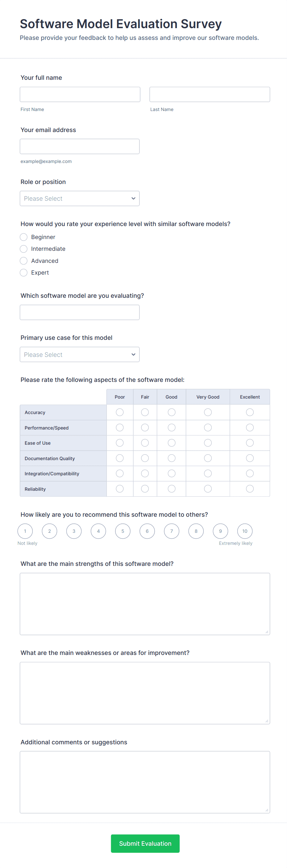Click the software model name field

79,312
